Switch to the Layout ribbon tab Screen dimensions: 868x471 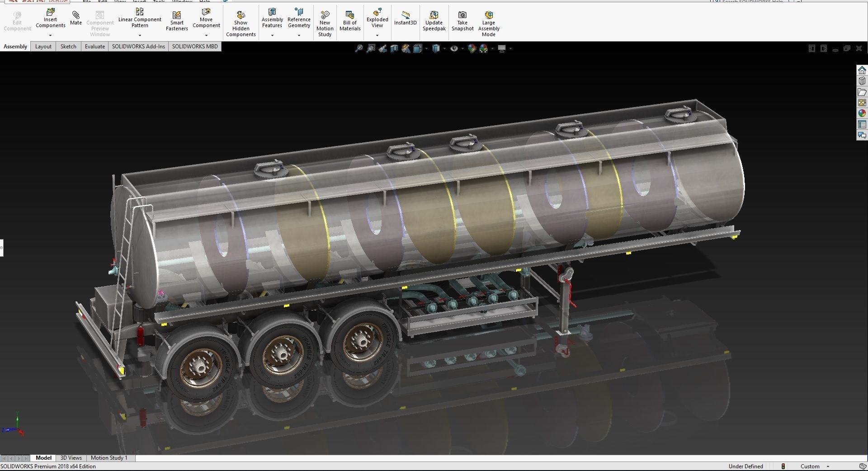click(x=43, y=47)
